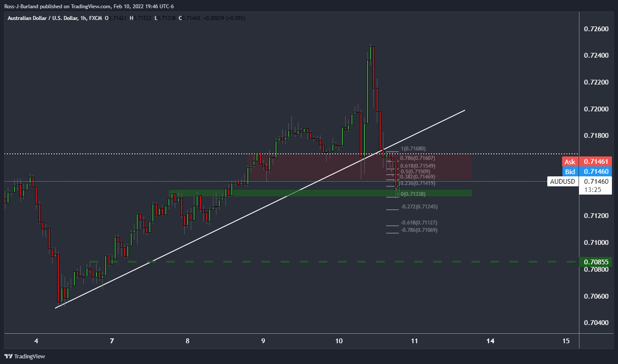Click date label 4 on time axis
This screenshot has width=618, height=364.
click(36, 341)
